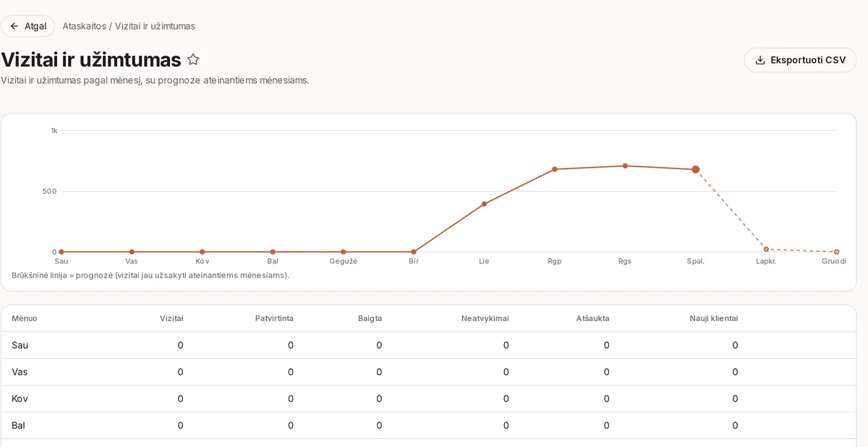
Task: Click the Lapkr. forecast data point
Action: pyautogui.click(x=766, y=249)
